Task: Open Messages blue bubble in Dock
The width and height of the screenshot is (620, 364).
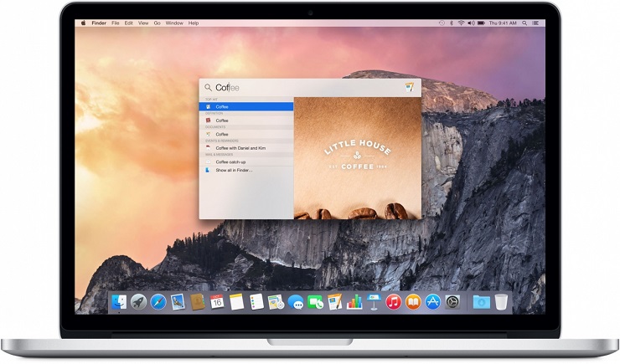Action: point(296,303)
